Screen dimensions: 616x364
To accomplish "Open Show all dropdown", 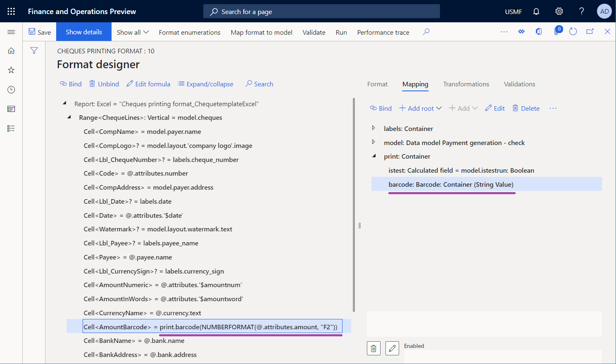I will pos(133,32).
